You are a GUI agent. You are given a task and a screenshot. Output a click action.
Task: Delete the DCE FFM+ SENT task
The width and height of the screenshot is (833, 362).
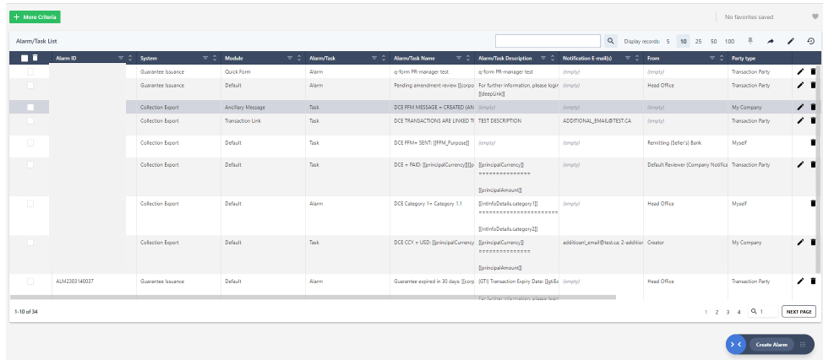pos(813,142)
